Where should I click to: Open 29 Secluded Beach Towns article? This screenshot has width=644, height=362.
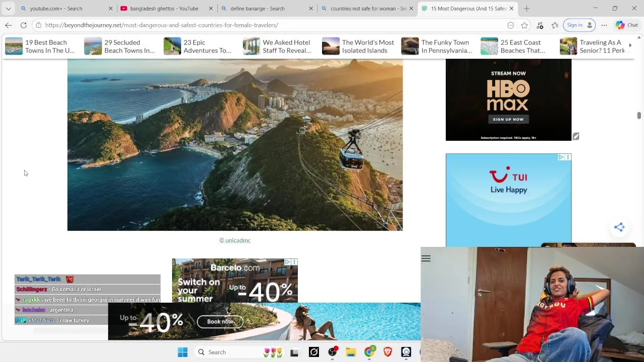[120, 46]
